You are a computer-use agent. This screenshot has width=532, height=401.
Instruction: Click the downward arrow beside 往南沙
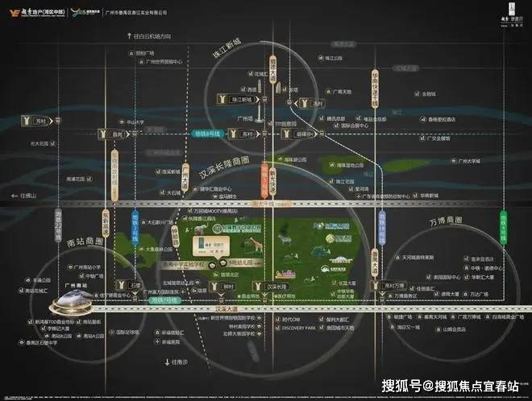[x=167, y=362]
